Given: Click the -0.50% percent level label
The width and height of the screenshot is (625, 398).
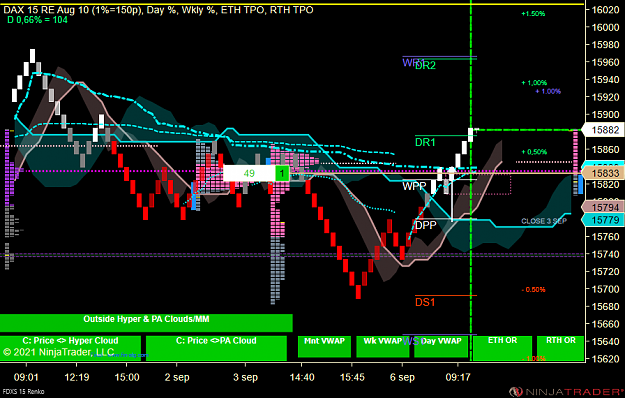Looking at the screenshot, I should click(x=533, y=290).
